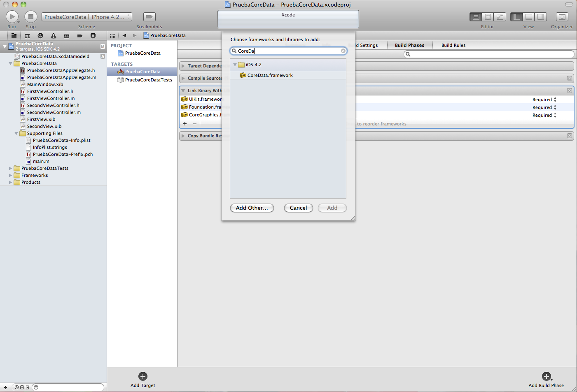Go back with the jump bar left arrow
Image resolution: width=577 pixels, height=392 pixels.
[124, 35]
